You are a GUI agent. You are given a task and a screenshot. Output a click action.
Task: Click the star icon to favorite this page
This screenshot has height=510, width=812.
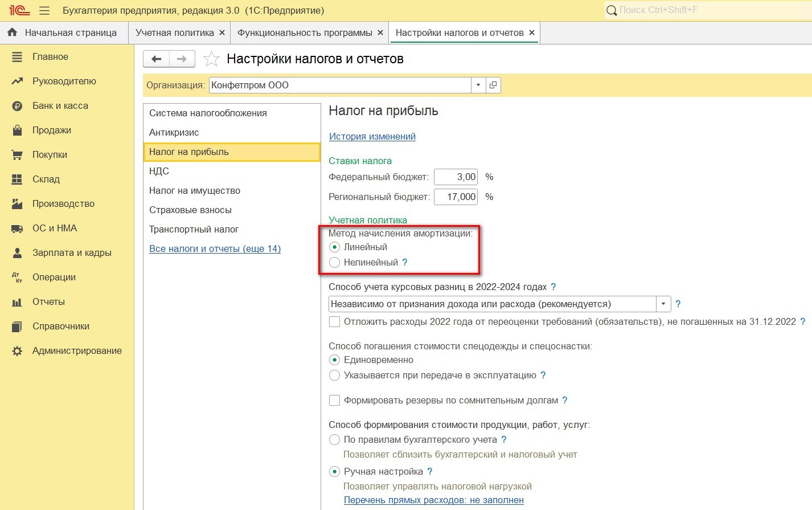pyautogui.click(x=211, y=59)
